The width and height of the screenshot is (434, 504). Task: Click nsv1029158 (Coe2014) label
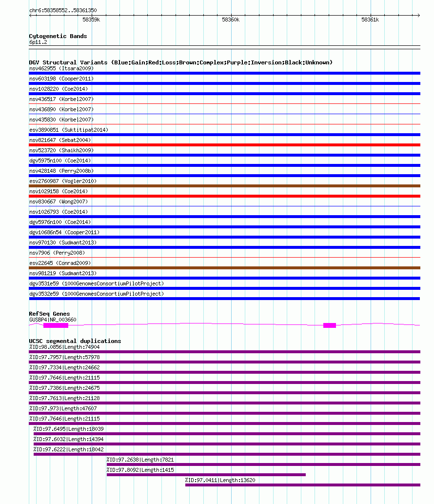[x=59, y=192]
